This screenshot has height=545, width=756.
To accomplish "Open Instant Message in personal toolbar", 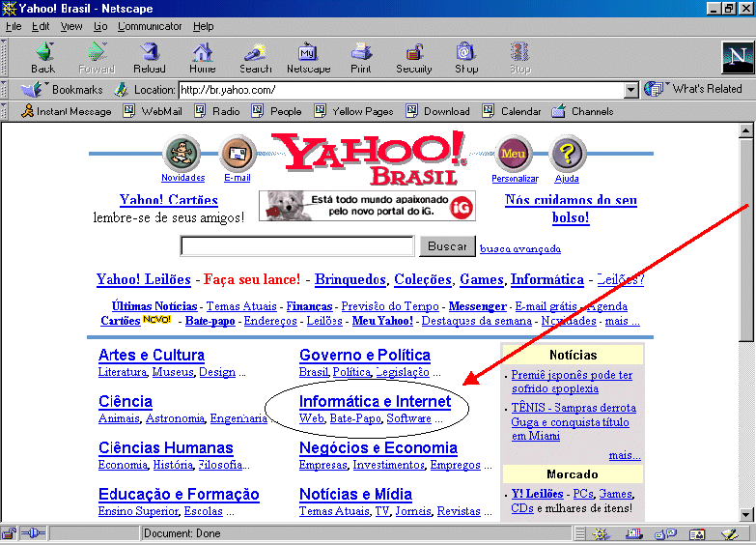I will coord(67,111).
